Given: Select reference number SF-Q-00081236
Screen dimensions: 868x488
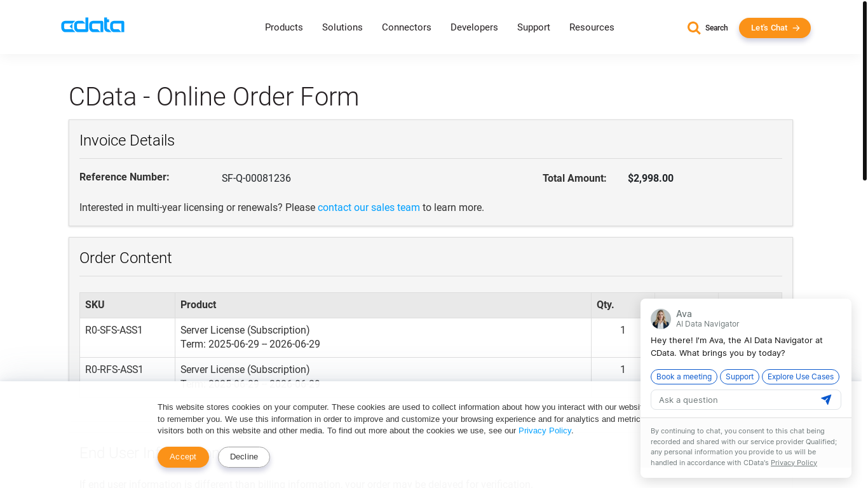Looking at the screenshot, I should pyautogui.click(x=256, y=179).
